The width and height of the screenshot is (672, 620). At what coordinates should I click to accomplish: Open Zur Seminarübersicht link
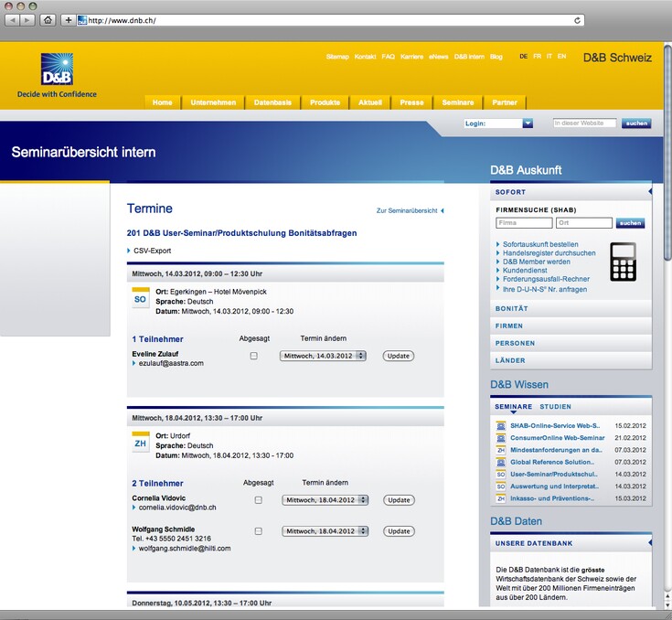coord(407,210)
